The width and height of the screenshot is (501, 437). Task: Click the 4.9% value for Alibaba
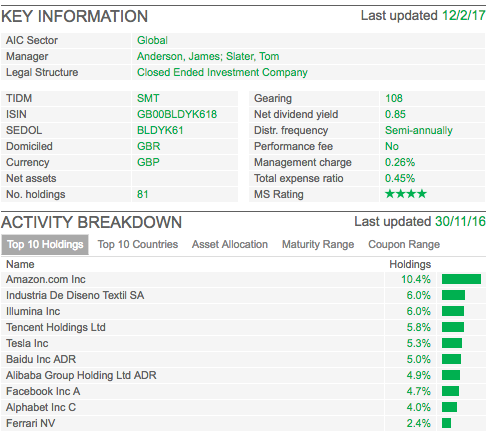[419, 375]
